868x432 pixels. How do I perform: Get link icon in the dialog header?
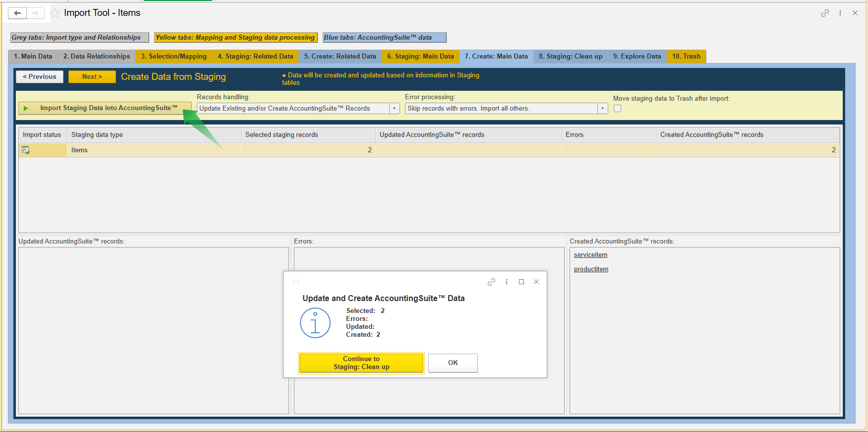coord(491,282)
